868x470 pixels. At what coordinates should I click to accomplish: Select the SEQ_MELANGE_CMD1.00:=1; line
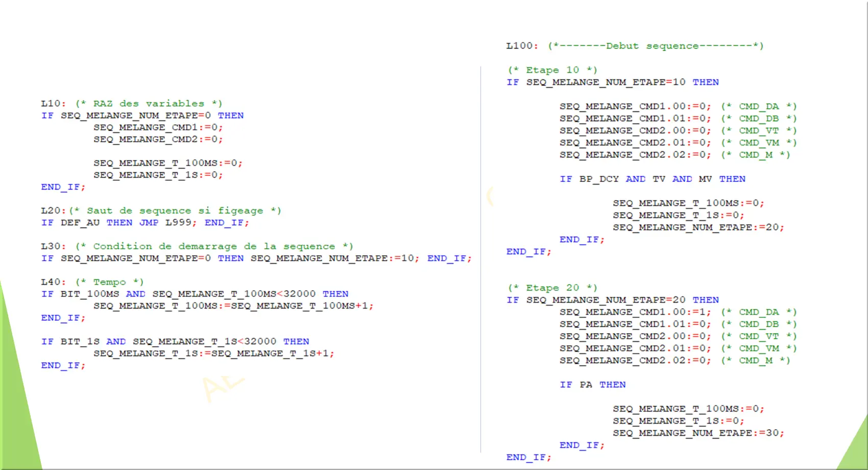coord(635,312)
